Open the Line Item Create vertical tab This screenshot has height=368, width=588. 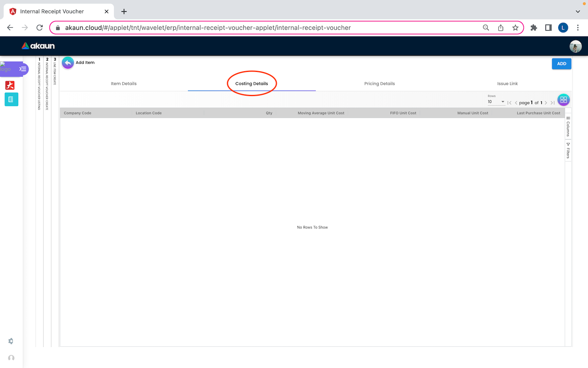(x=55, y=72)
